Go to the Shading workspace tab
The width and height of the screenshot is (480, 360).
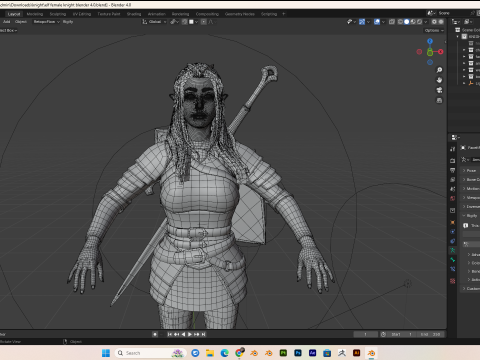[134, 14]
